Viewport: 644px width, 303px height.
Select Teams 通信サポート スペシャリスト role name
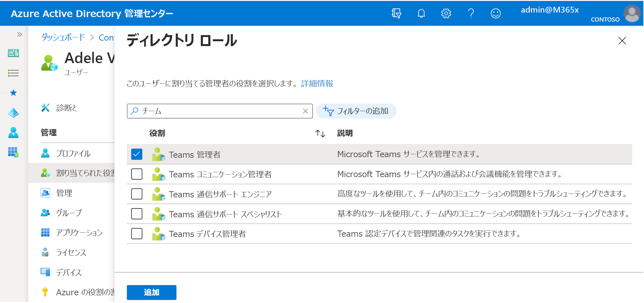tap(225, 214)
